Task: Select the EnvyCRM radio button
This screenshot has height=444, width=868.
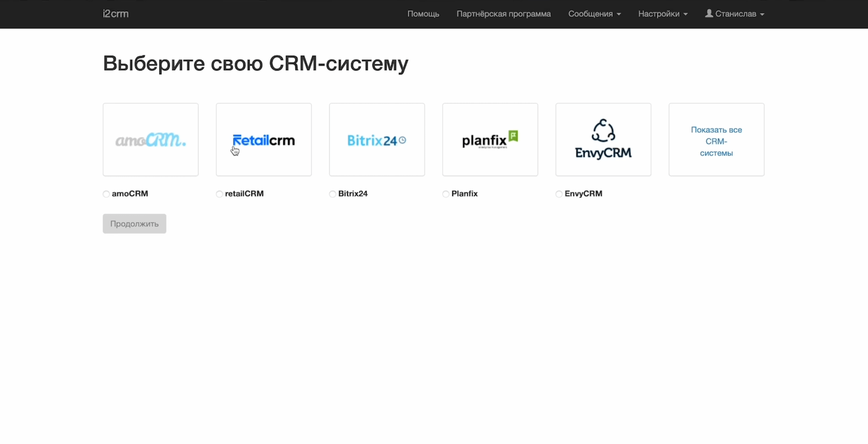Action: click(x=559, y=194)
